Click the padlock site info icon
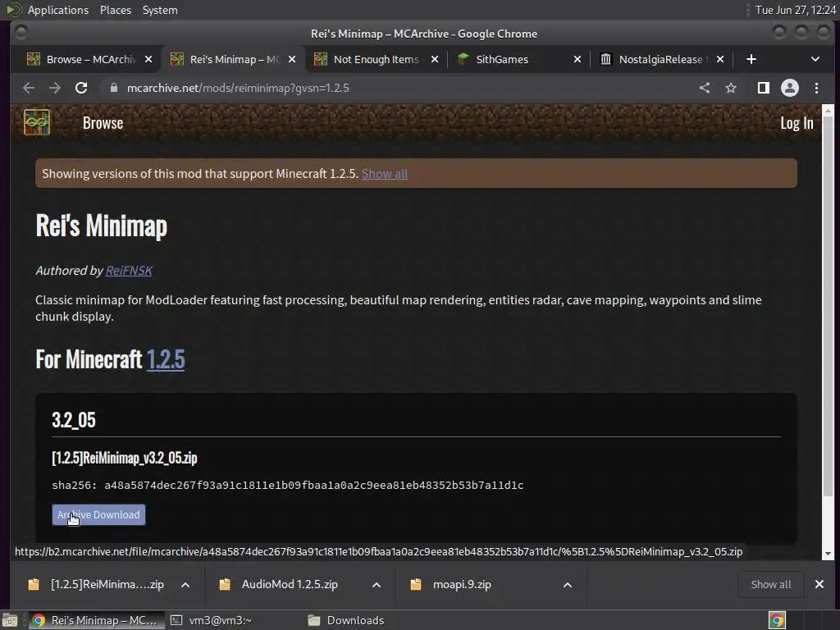The height and width of the screenshot is (630, 840). coord(113,88)
